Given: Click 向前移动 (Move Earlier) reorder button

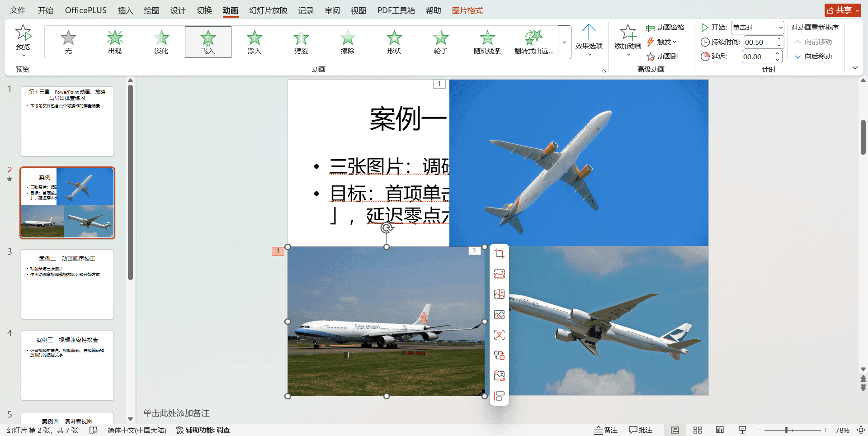Looking at the screenshot, I should click(x=813, y=42).
